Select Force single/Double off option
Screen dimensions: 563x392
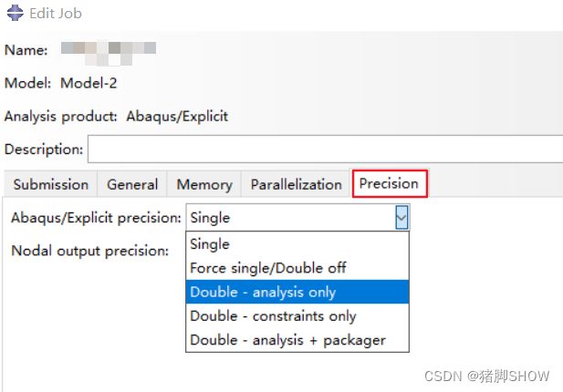point(297,268)
